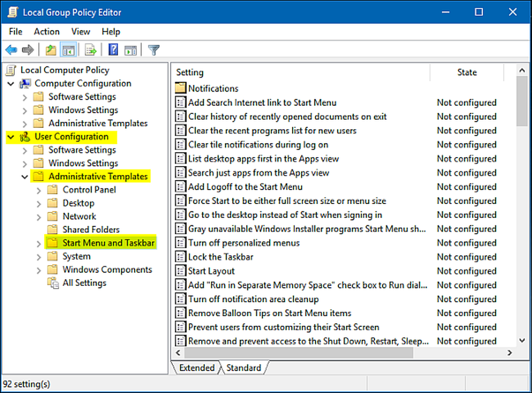Screen dimensions: 532x393
Task: Switch to the Extended tab
Action: pyautogui.click(x=197, y=368)
